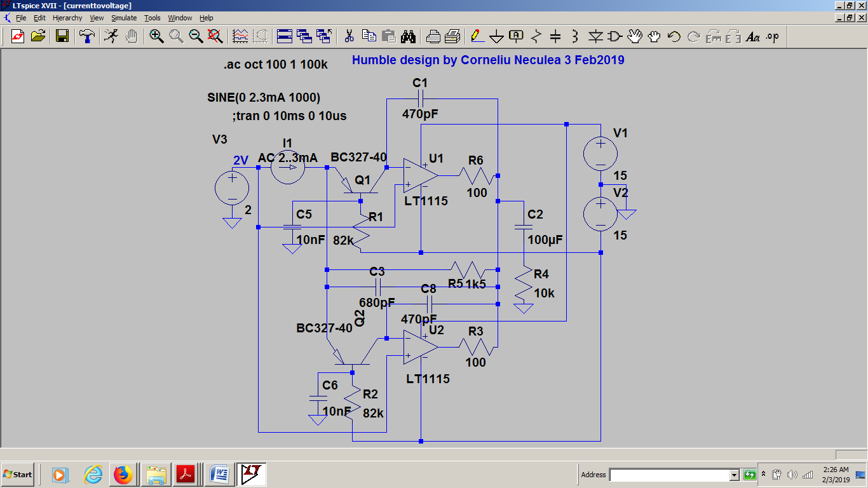Select the Copy (duplicate) tool
The width and height of the screenshot is (868, 488).
pos(369,36)
